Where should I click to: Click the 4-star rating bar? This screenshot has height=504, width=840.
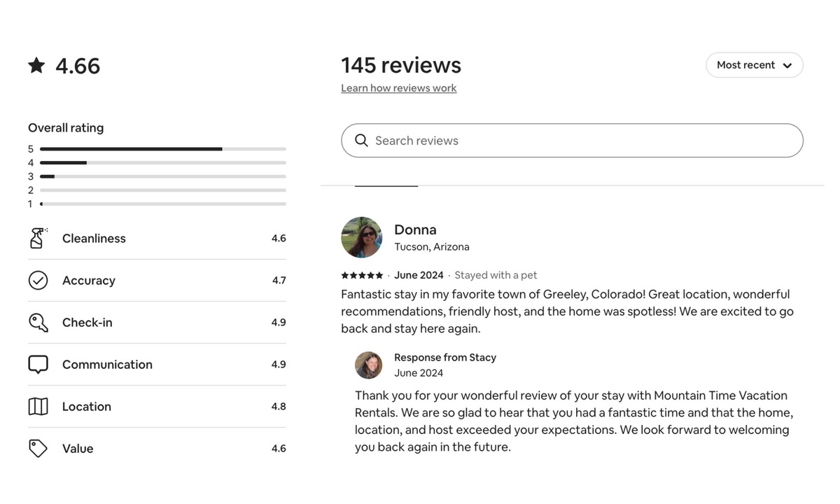point(162,163)
